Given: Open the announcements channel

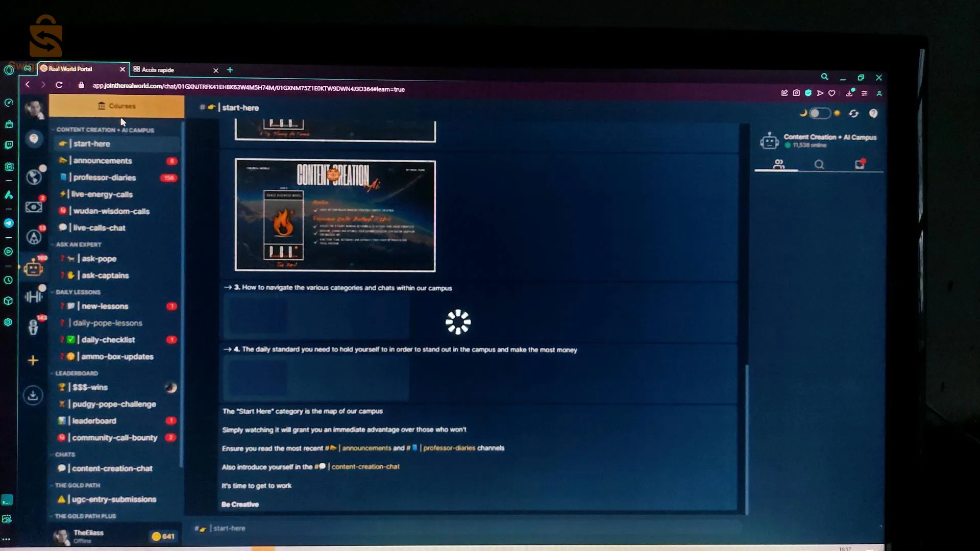Looking at the screenshot, I should tap(102, 161).
